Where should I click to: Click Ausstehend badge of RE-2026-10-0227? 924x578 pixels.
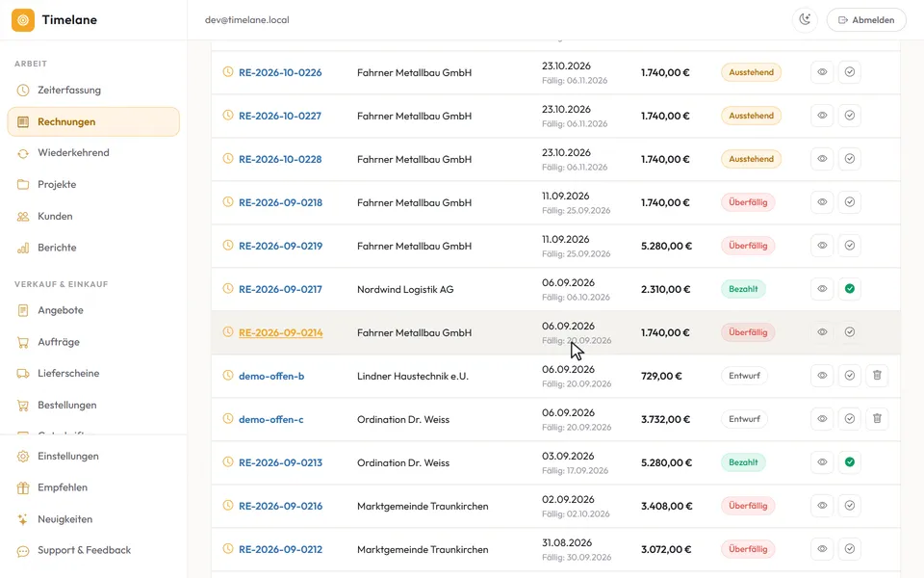click(x=752, y=116)
